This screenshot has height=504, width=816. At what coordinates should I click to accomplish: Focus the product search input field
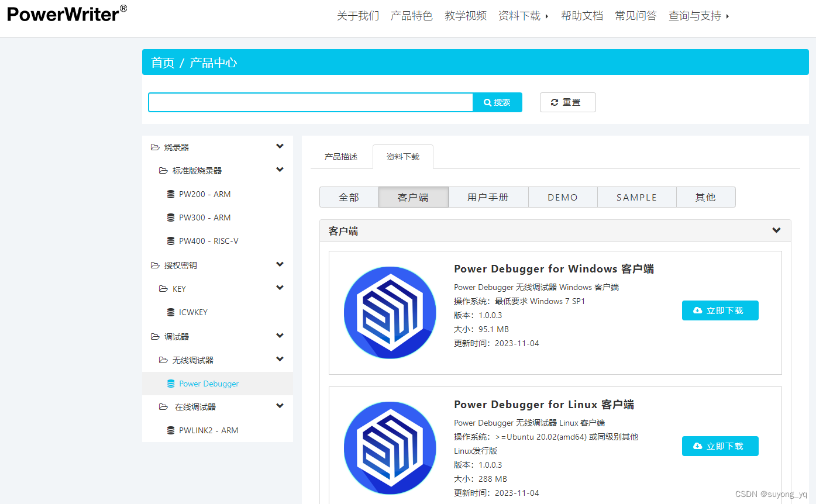point(311,102)
